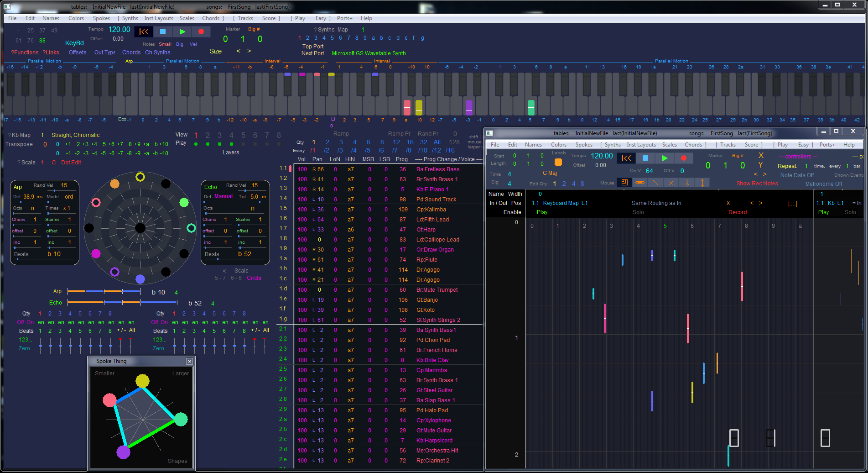Image resolution: width=868 pixels, height=473 pixels.
Task: Select Edit Qty 4 in Tracks window
Action: [x=573, y=184]
